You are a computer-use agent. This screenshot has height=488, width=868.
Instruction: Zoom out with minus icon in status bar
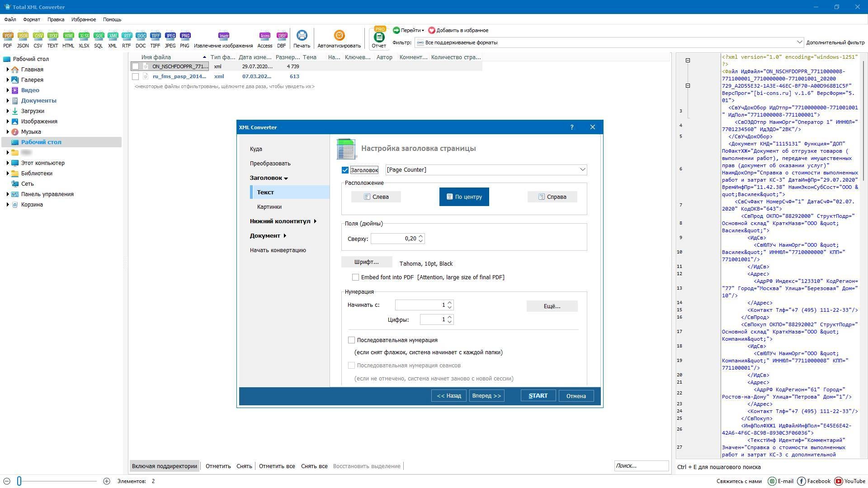[7, 481]
